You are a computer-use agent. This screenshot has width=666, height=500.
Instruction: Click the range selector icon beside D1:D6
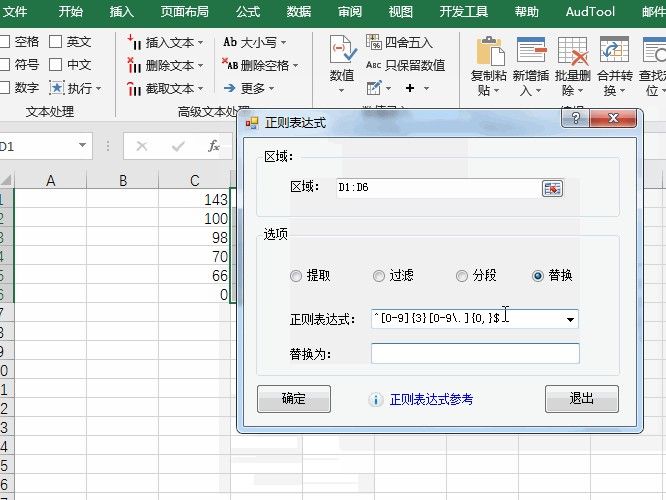(x=552, y=188)
